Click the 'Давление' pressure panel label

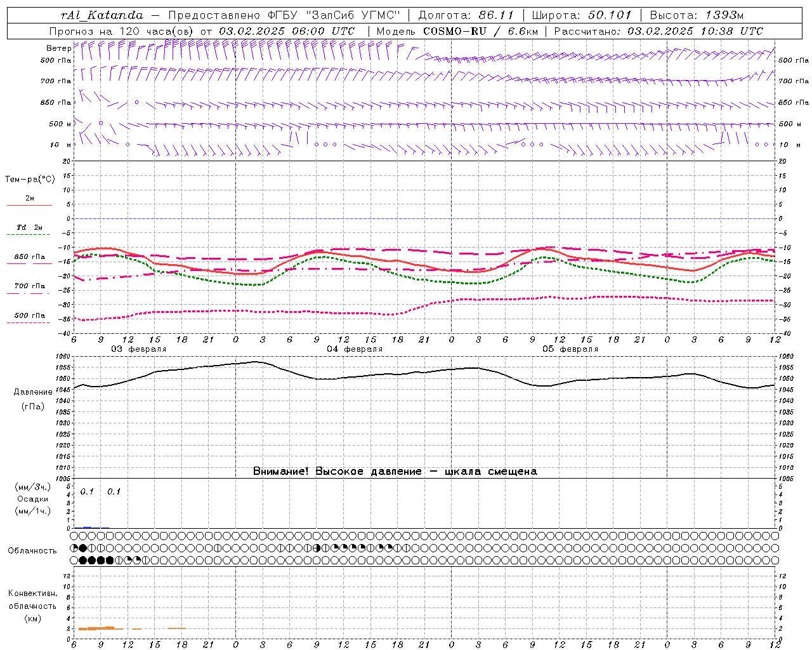[x=33, y=392]
